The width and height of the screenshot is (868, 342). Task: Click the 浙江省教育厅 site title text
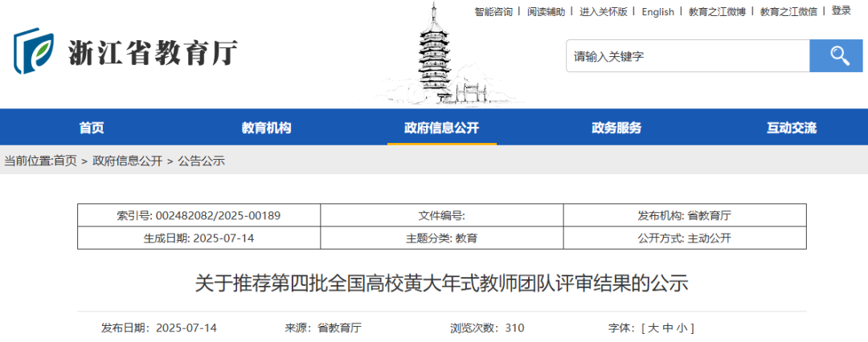tap(153, 53)
